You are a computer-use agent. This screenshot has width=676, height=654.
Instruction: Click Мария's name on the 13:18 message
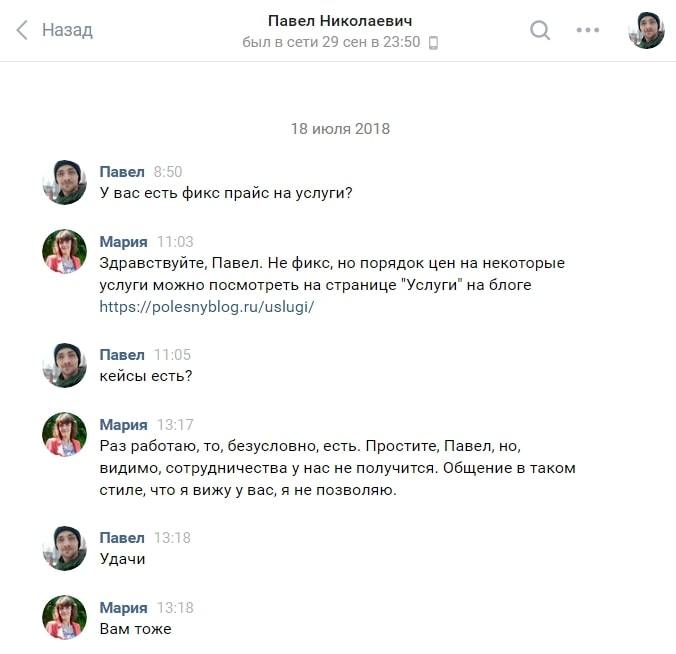123,607
